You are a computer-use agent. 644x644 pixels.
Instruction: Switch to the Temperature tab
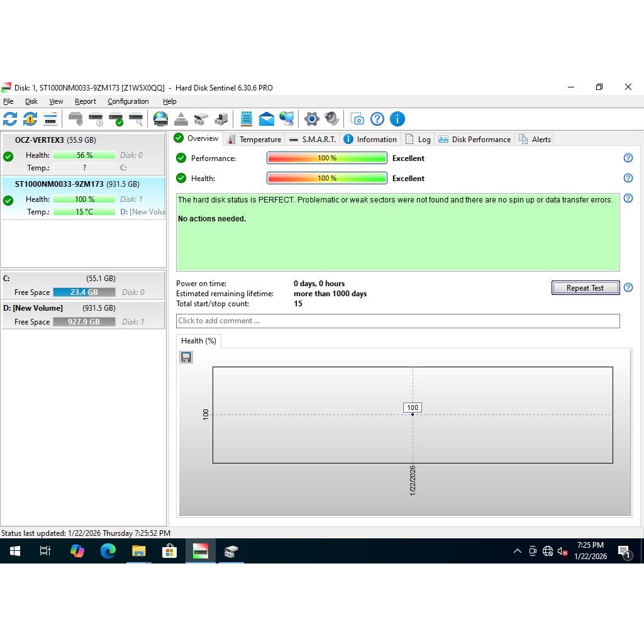point(254,140)
